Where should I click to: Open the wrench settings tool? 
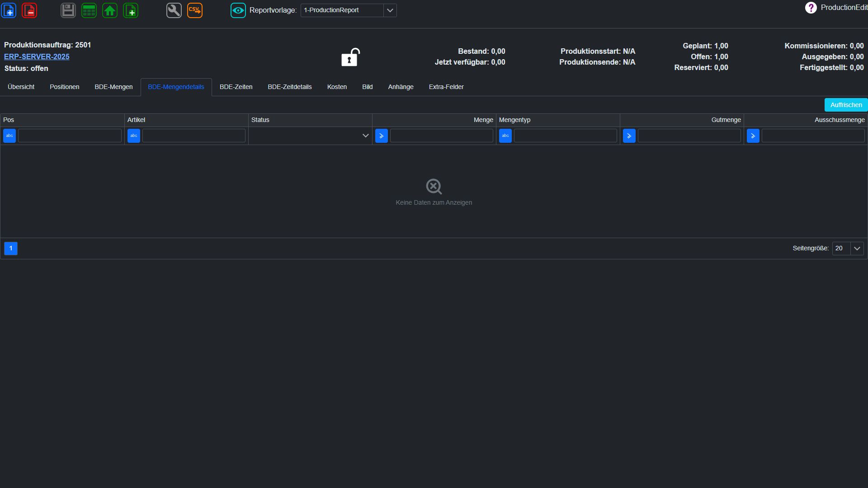174,10
